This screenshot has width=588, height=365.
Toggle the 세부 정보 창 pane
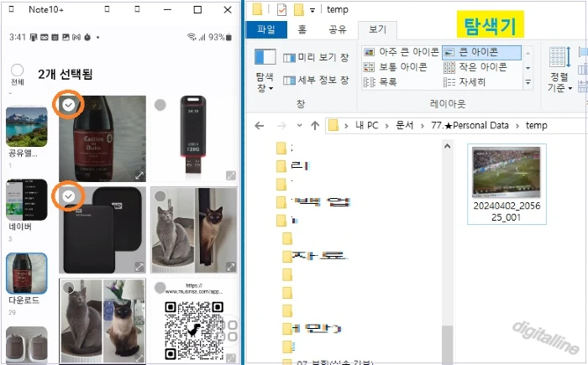316,80
